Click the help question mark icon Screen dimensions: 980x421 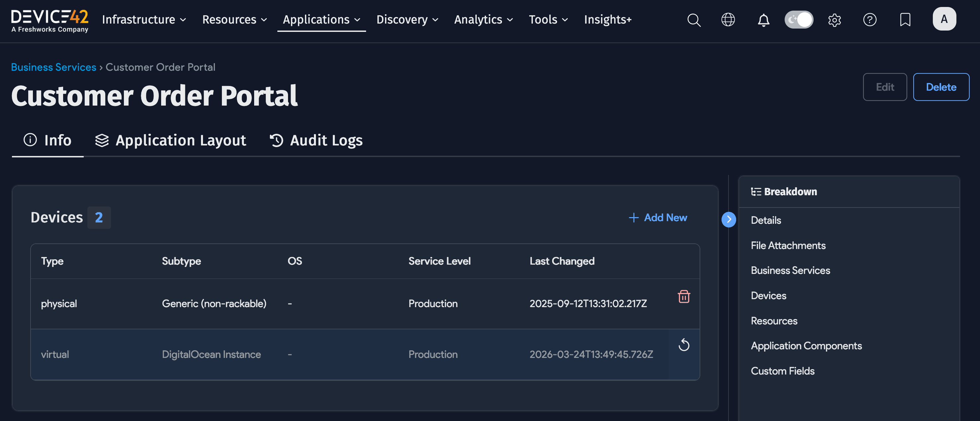[x=870, y=20]
